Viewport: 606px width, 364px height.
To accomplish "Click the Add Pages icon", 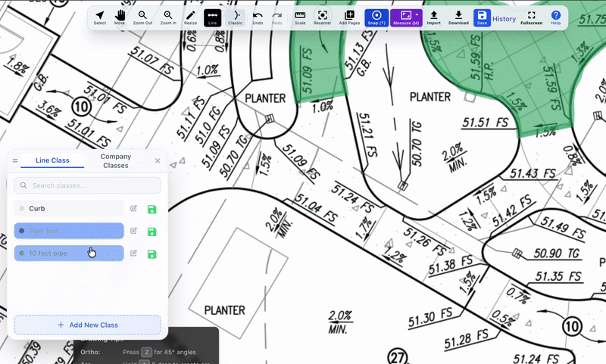I will click(x=349, y=17).
